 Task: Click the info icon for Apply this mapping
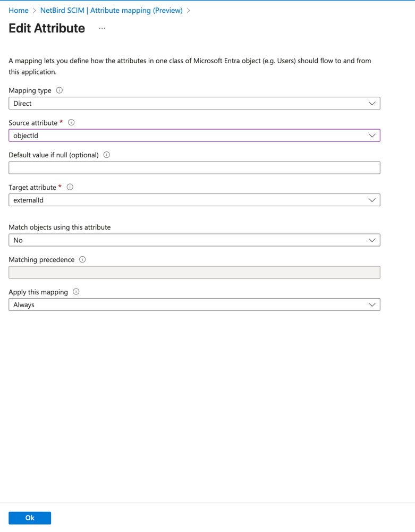pos(75,291)
